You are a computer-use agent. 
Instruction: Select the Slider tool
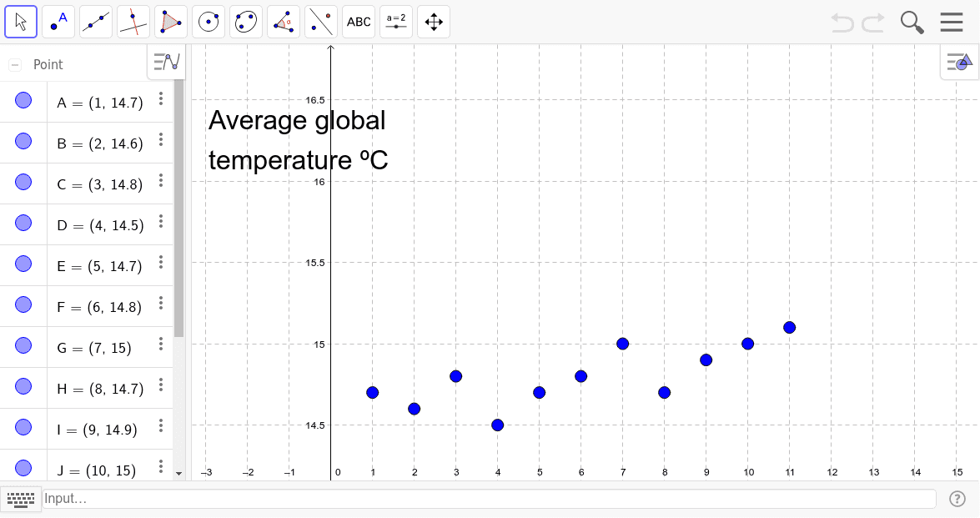(396, 22)
